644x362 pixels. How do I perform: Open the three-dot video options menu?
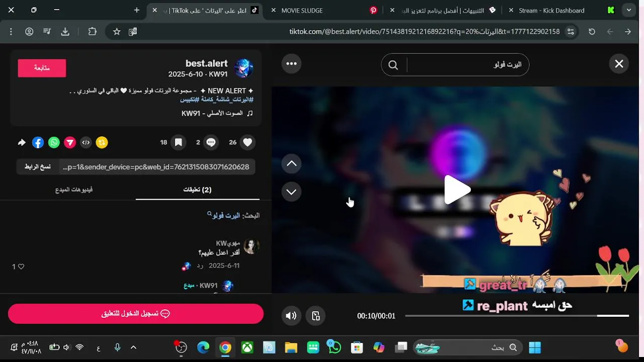point(291,63)
